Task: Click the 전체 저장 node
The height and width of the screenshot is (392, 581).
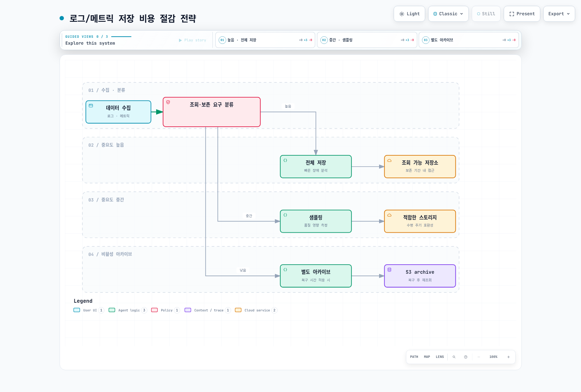Action: point(316,167)
